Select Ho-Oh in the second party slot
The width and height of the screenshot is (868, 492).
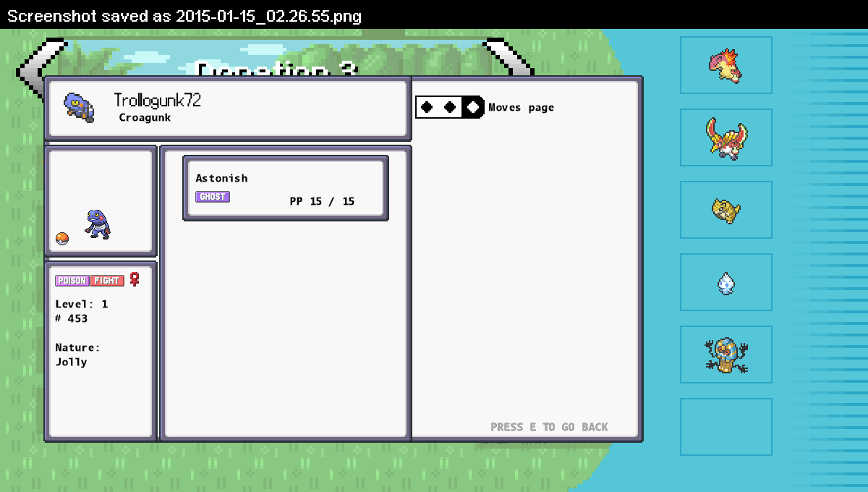point(726,137)
